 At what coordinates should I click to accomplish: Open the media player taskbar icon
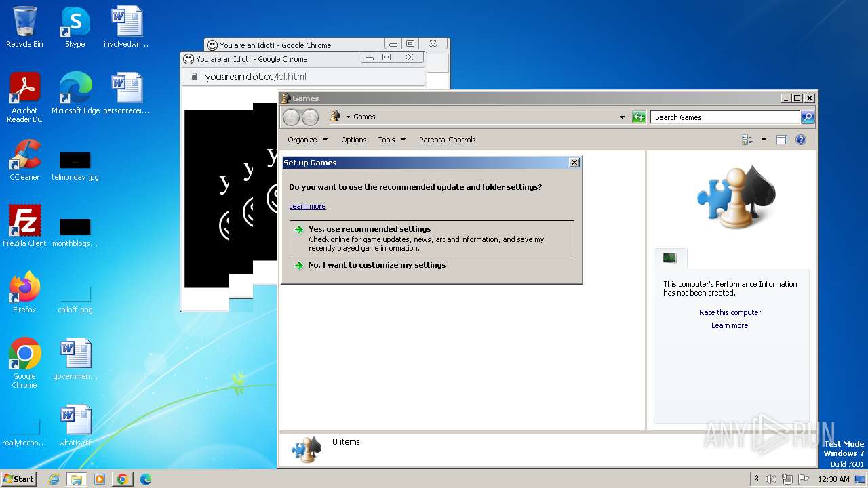click(x=100, y=479)
